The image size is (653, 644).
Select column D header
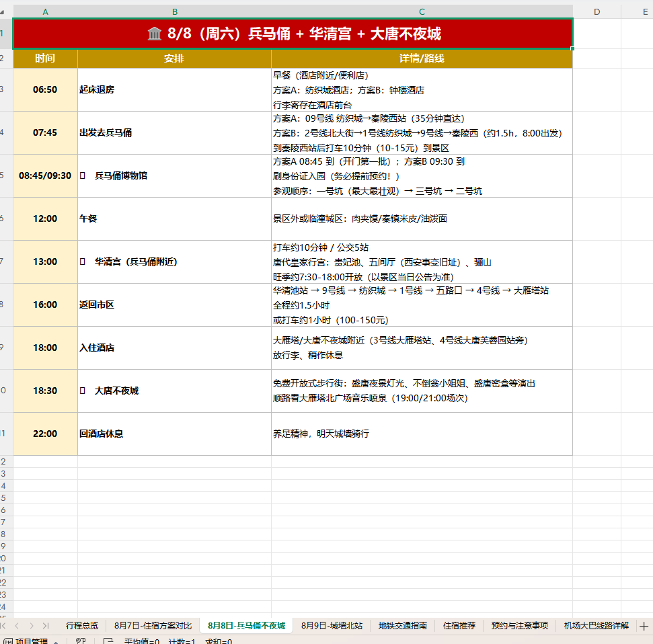(x=597, y=11)
